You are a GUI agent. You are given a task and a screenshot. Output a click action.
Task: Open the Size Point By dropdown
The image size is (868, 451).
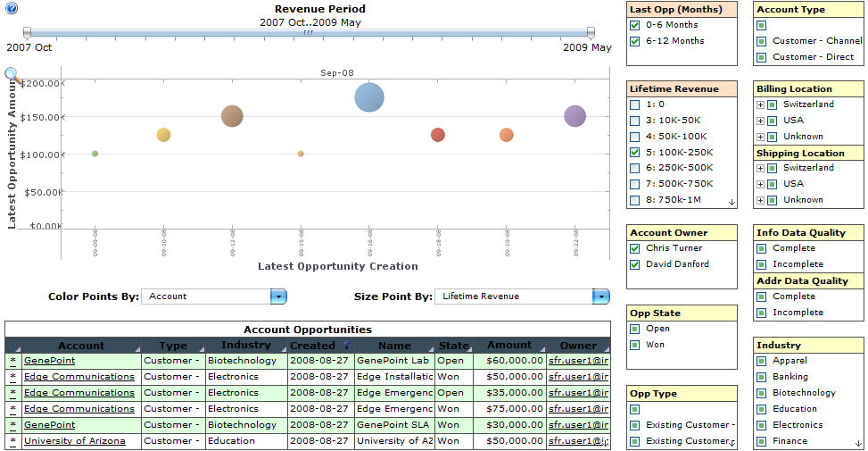600,296
